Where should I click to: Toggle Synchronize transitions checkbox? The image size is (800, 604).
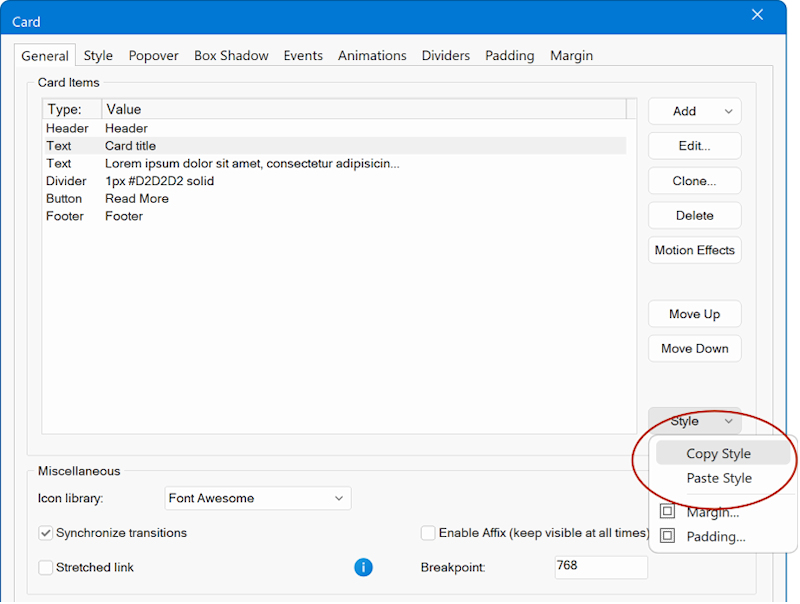[46, 533]
